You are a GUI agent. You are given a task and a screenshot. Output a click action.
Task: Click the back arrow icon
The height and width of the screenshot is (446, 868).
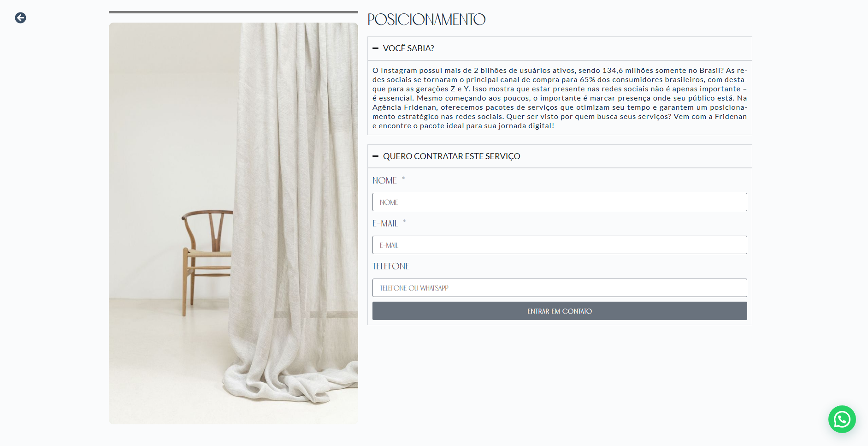pos(20,18)
